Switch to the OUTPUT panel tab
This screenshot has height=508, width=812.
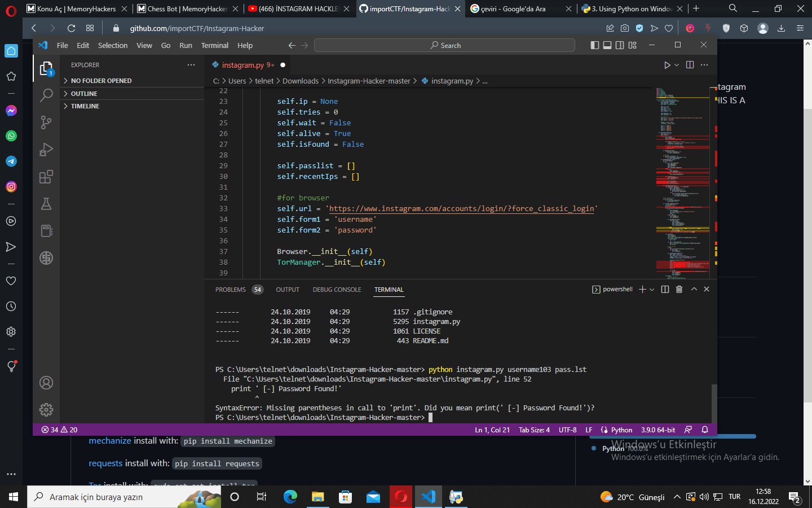point(288,290)
